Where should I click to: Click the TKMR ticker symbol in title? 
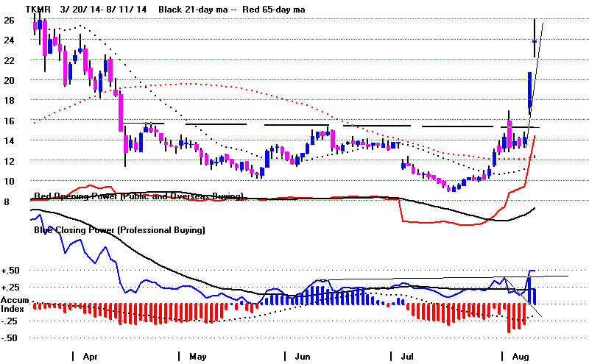(x=38, y=10)
